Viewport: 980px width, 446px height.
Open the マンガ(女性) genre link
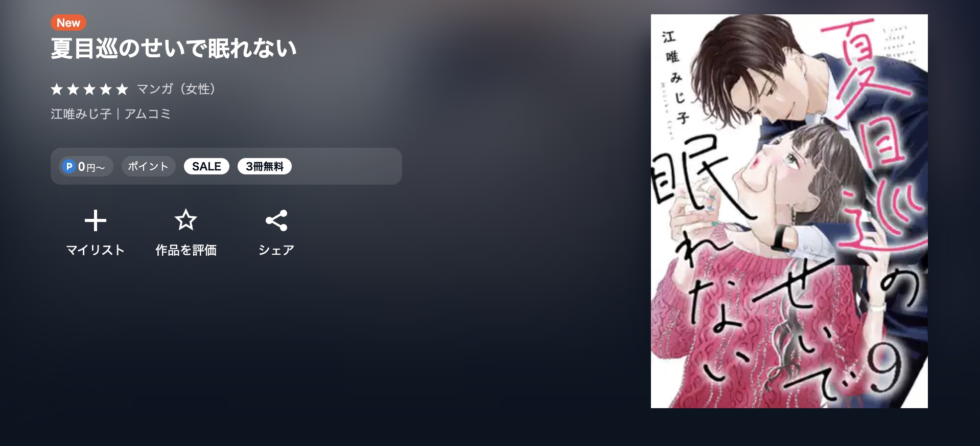(177, 89)
